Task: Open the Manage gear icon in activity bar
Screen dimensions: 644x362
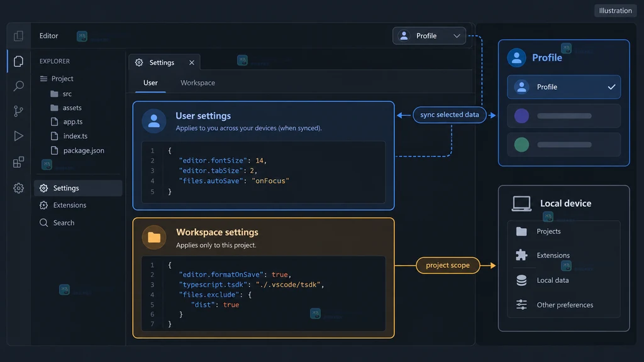Action: (18, 188)
